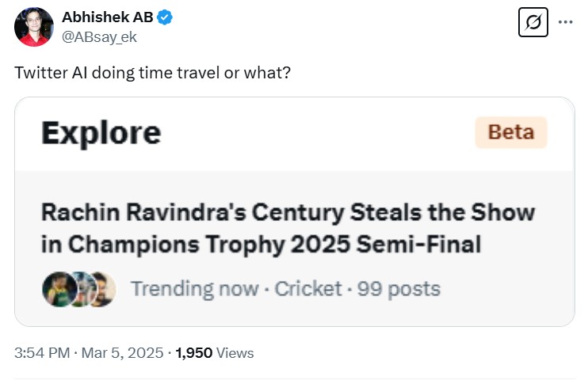Open Abhishek AB's profile picture
The height and width of the screenshot is (380, 588).
(x=34, y=26)
